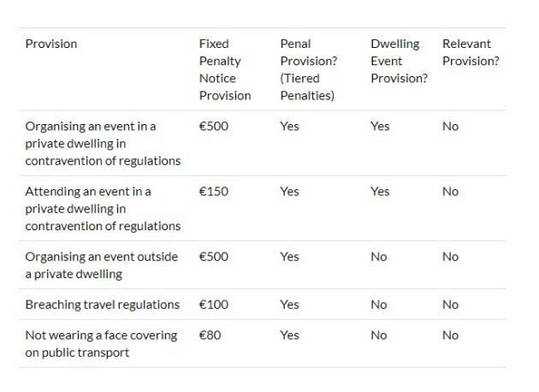This screenshot has height=392, width=539.
Task: Click the €80 face covering penalty
Action: click(210, 336)
